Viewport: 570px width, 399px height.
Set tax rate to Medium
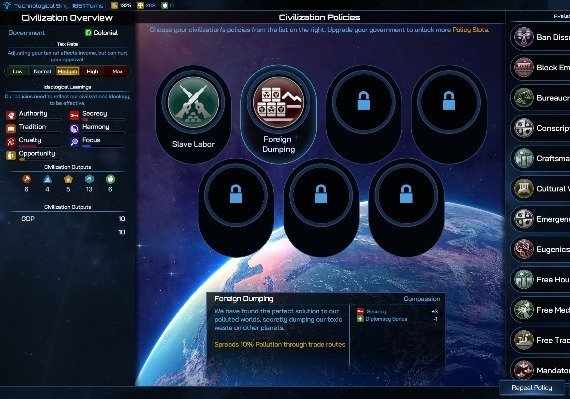[x=67, y=71]
